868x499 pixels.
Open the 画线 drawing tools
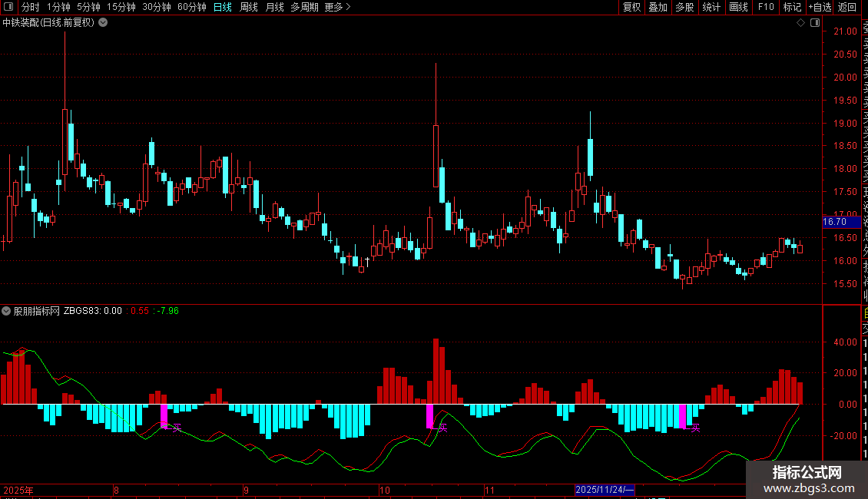click(738, 7)
